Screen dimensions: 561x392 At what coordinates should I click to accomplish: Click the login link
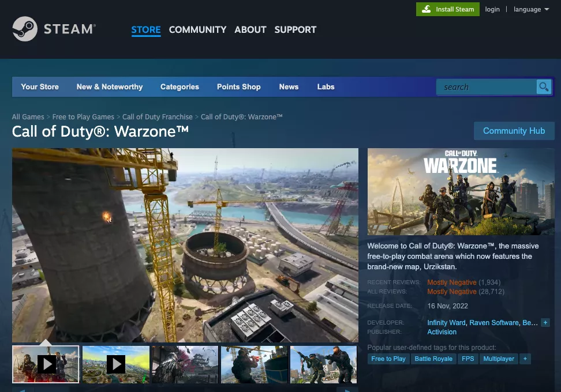coord(492,9)
